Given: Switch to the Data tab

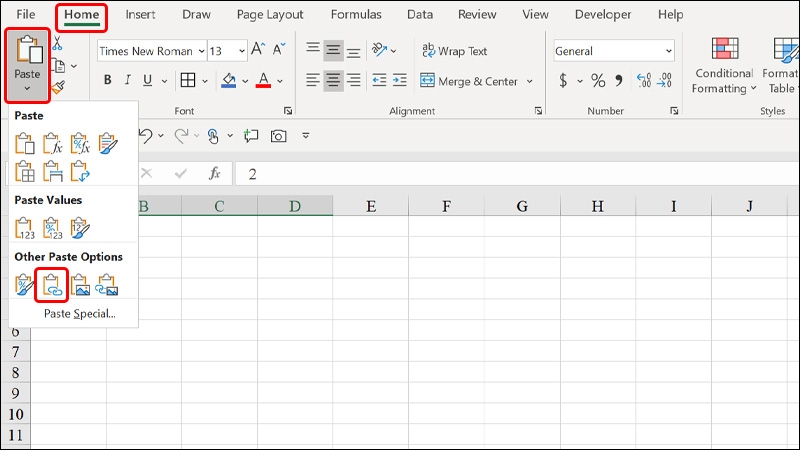Looking at the screenshot, I should (x=420, y=14).
